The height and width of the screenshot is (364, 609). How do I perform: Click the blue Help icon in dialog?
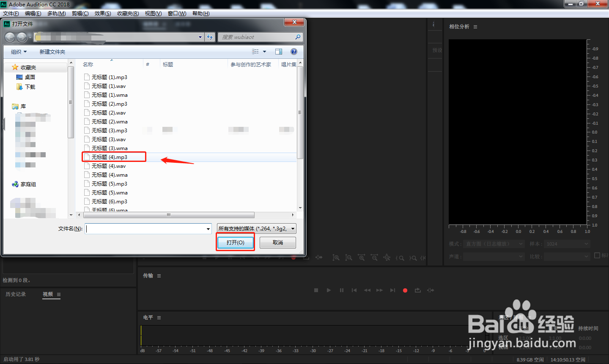tap(294, 52)
